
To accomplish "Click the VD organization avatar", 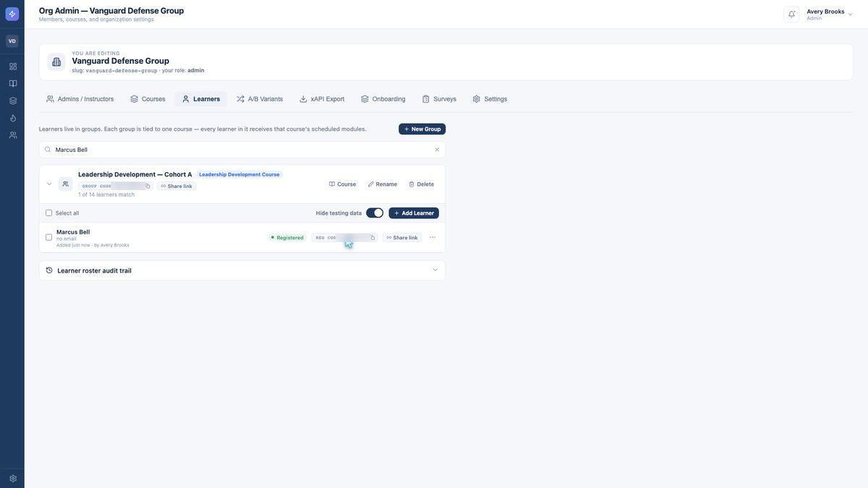I will (12, 41).
